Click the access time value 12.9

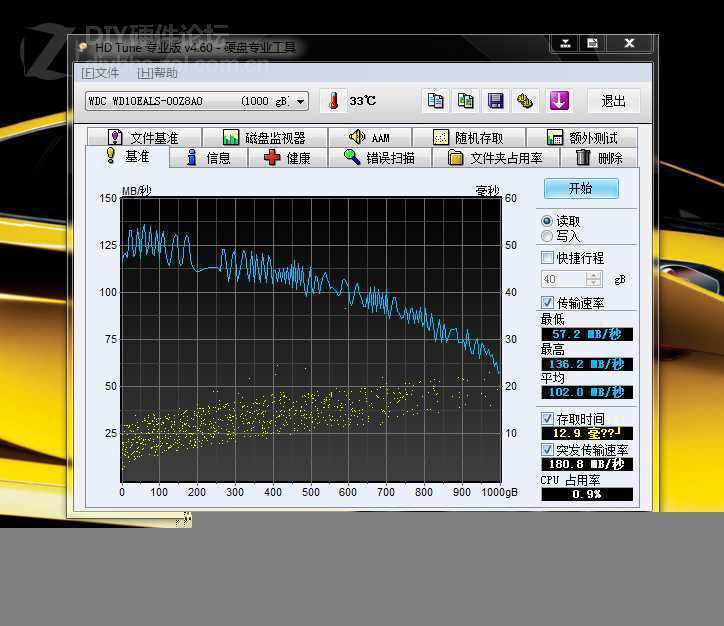587,433
